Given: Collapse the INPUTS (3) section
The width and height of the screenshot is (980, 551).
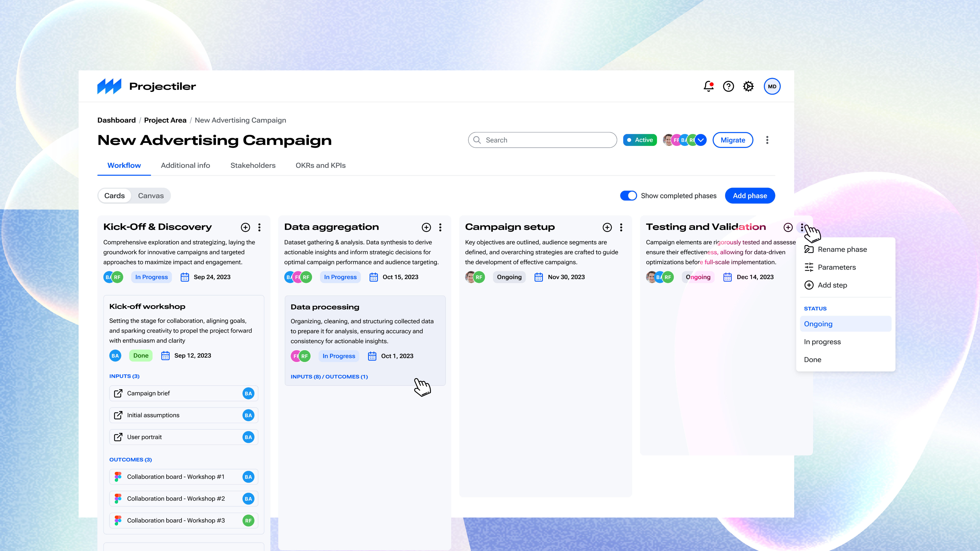Looking at the screenshot, I should (124, 376).
